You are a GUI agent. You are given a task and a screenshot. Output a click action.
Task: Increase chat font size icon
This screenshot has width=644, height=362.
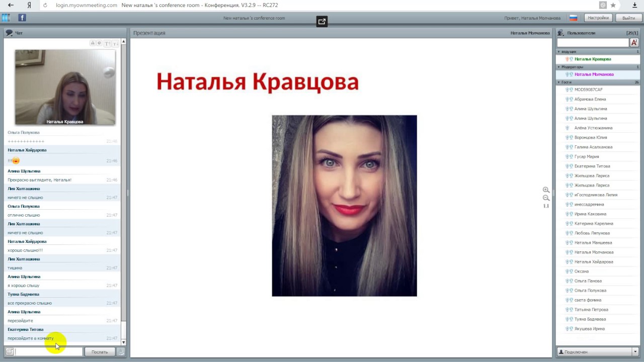107,43
